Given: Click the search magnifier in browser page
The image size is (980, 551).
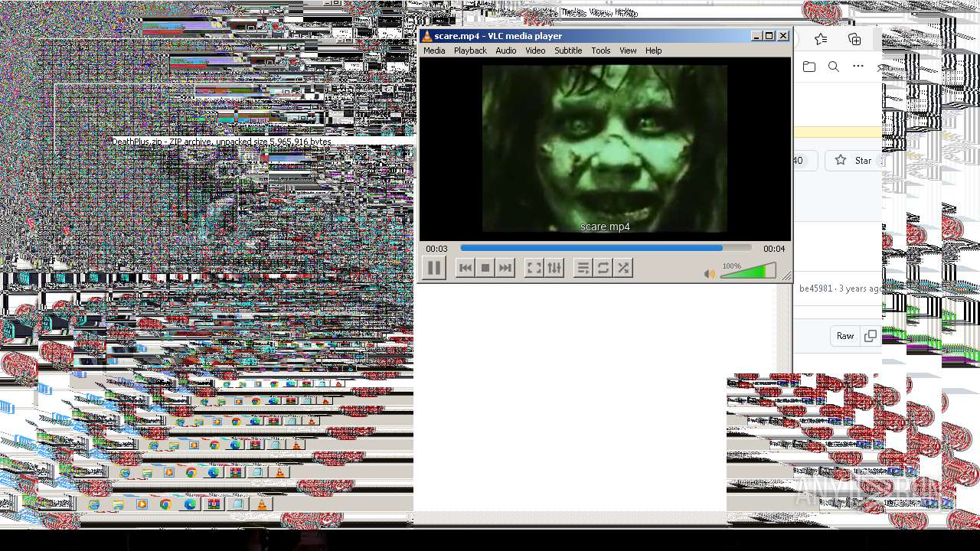Looking at the screenshot, I should [x=834, y=67].
